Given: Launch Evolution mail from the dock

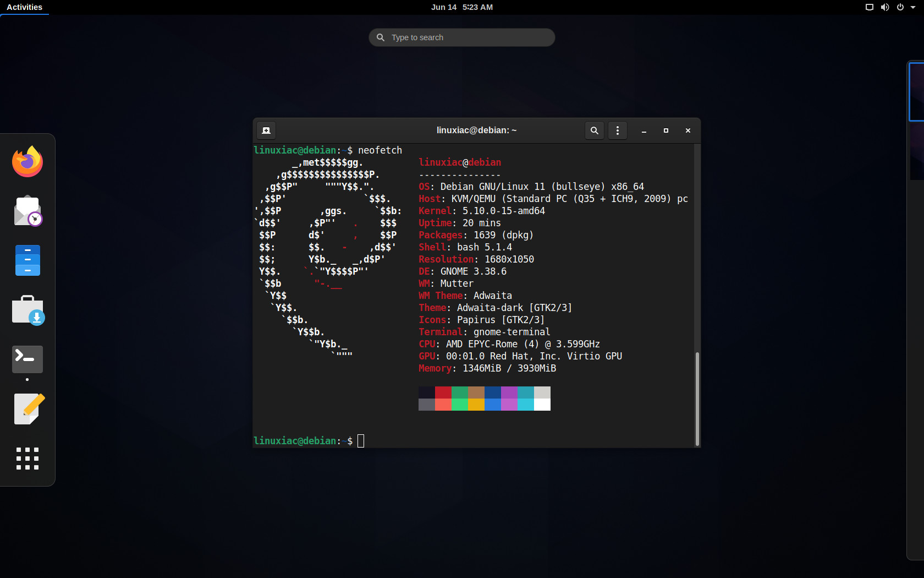Looking at the screenshot, I should 28,211.
